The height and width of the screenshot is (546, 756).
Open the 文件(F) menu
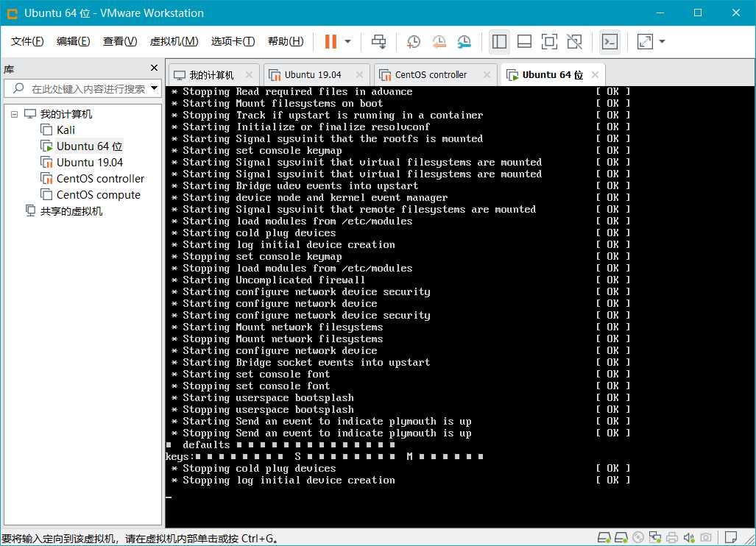tap(27, 41)
